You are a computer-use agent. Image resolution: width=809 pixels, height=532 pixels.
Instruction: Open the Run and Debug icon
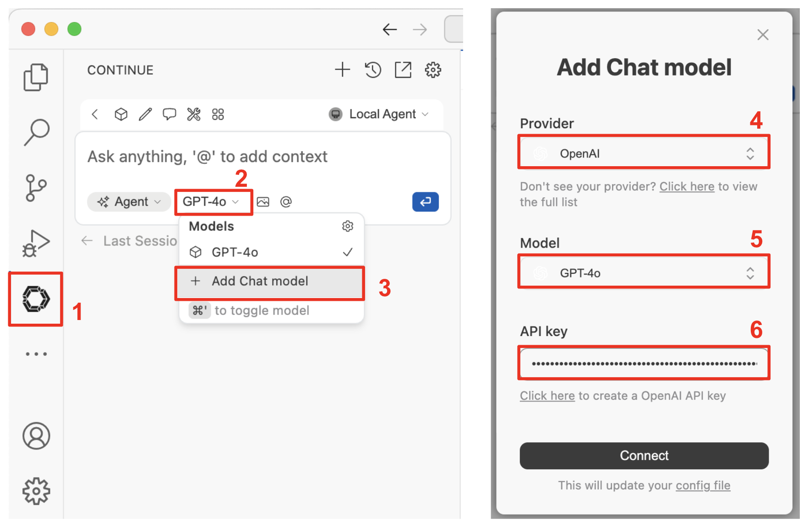[x=36, y=243]
